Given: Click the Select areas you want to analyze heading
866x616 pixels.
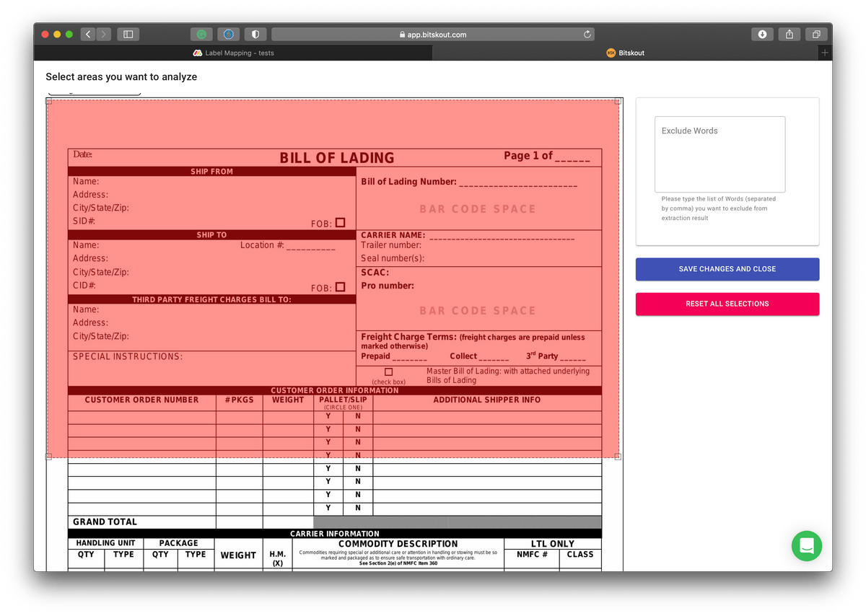Looking at the screenshot, I should 121,76.
